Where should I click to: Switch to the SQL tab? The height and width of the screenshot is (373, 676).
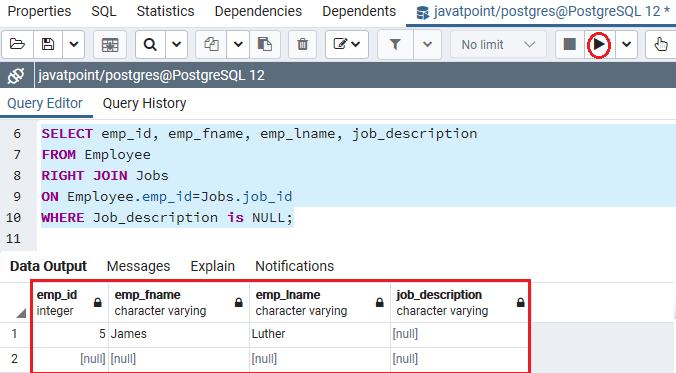[x=104, y=11]
